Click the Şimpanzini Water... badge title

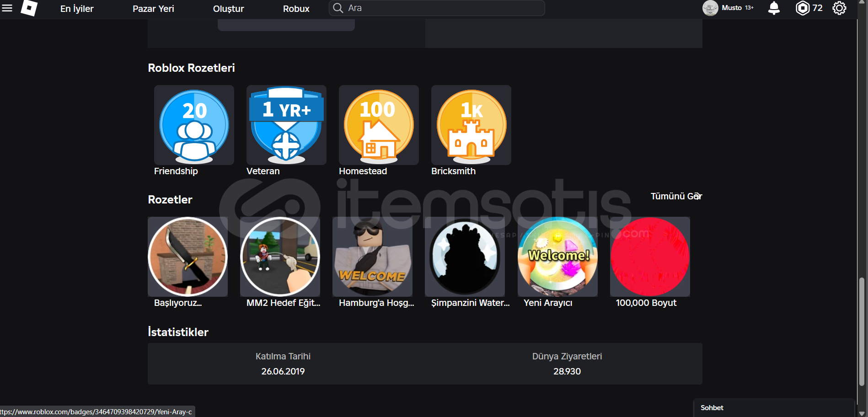(x=470, y=303)
